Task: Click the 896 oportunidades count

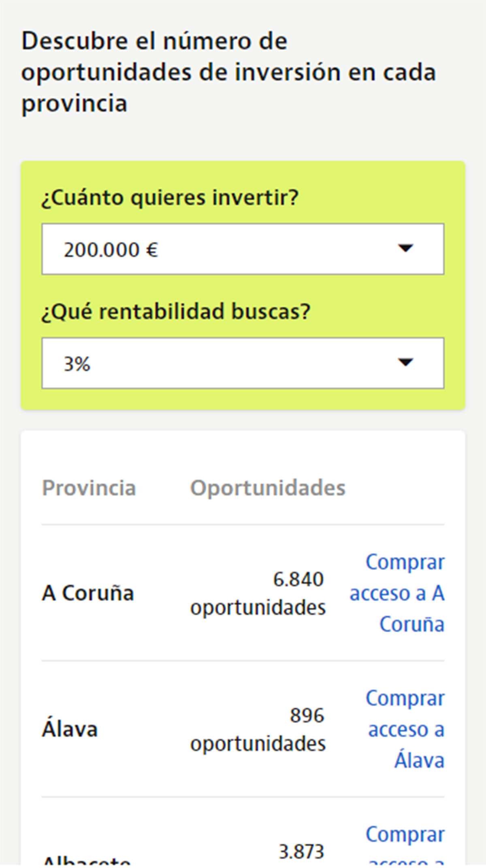Action: (258, 729)
